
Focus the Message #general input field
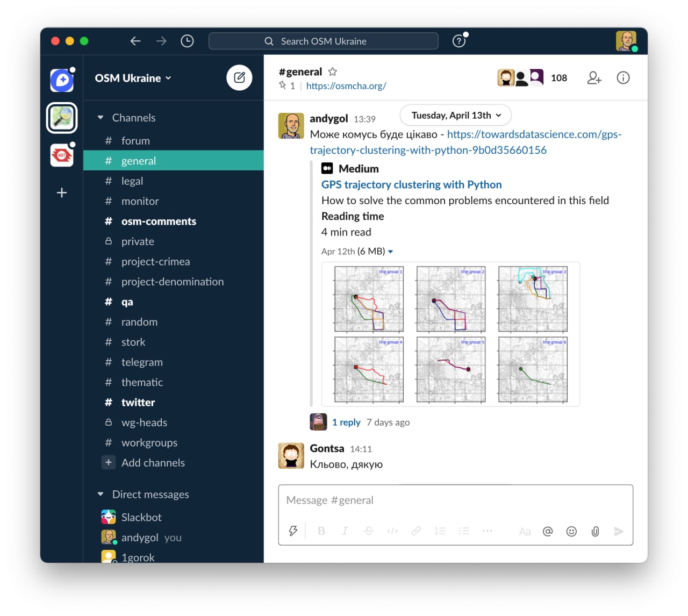pyautogui.click(x=455, y=500)
